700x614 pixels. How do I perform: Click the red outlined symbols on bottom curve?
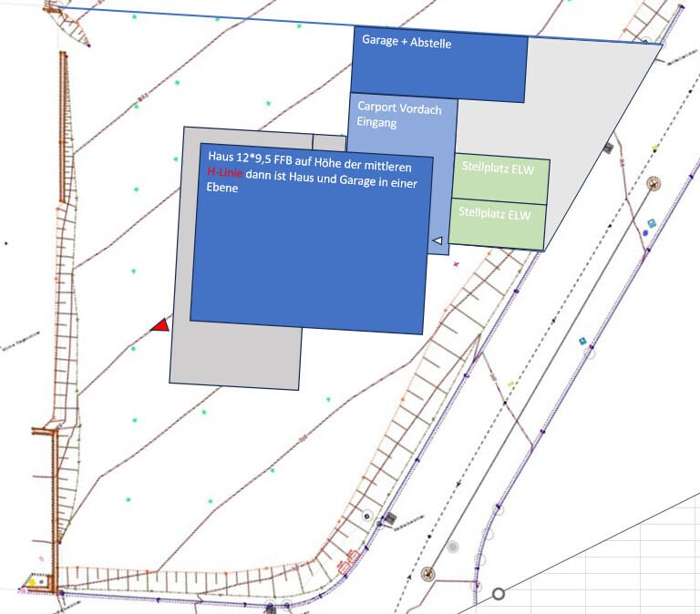point(348,565)
